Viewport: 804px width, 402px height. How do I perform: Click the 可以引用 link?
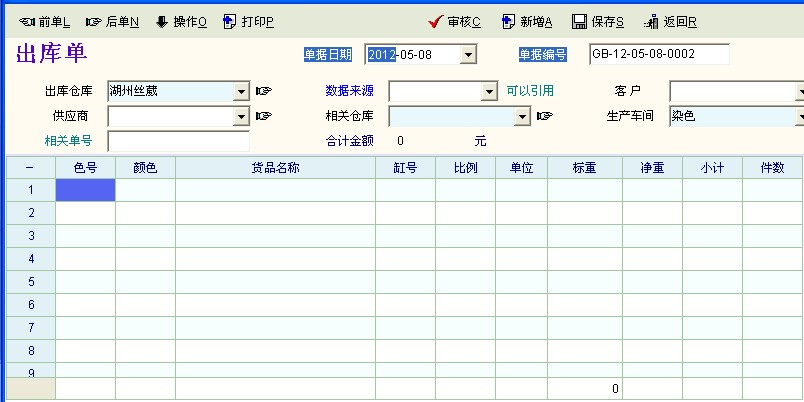[529, 91]
